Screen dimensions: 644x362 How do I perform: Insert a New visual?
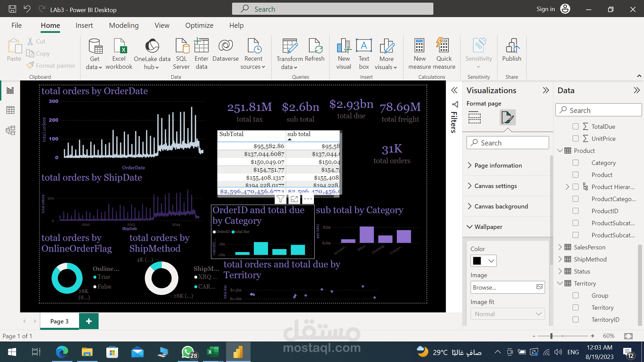click(344, 46)
